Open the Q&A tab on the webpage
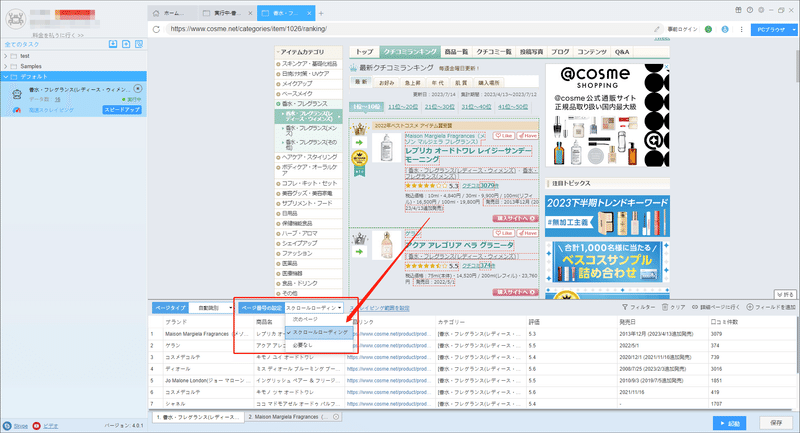 point(622,52)
